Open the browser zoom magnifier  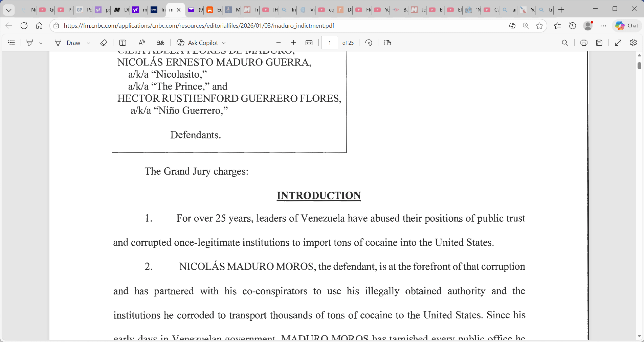tap(526, 26)
